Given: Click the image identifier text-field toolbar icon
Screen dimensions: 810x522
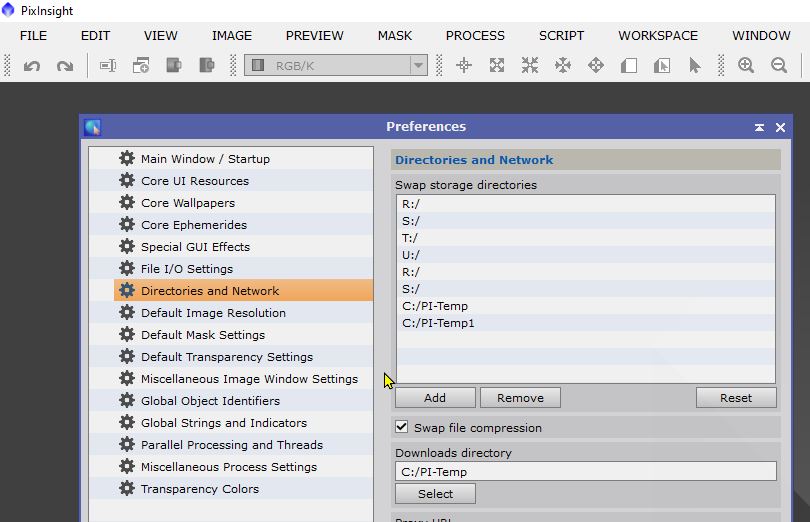Looking at the screenshot, I should pos(108,66).
